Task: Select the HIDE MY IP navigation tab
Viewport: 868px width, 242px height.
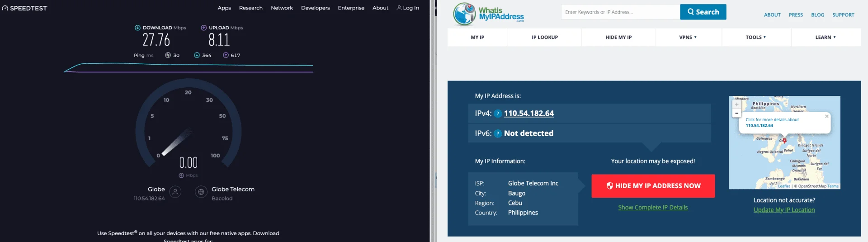Action: (x=618, y=37)
